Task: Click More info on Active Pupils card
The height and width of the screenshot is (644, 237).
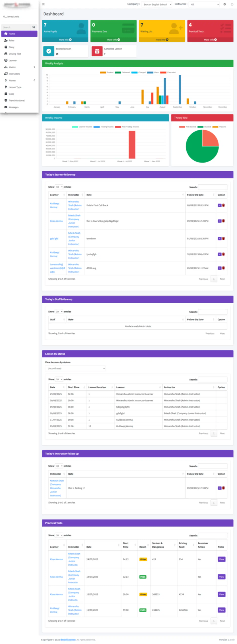Action: tap(65, 40)
